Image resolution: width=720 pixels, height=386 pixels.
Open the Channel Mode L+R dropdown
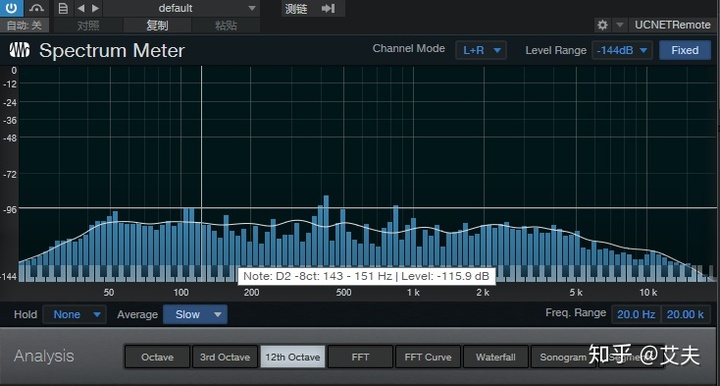481,50
